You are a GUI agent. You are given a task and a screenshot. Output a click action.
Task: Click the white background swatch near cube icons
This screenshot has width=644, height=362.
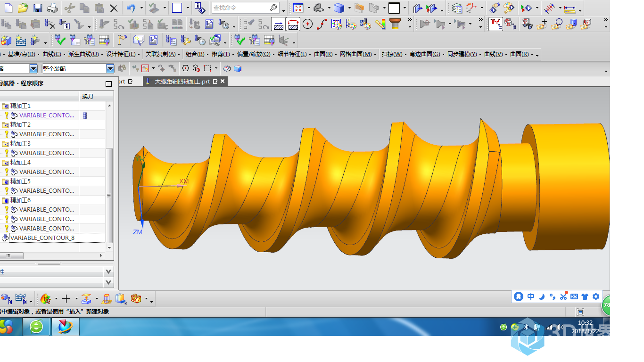click(394, 8)
